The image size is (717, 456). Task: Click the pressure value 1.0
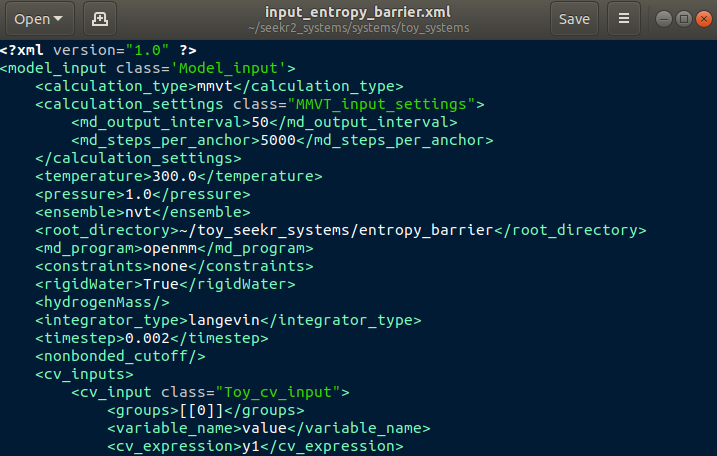point(138,194)
